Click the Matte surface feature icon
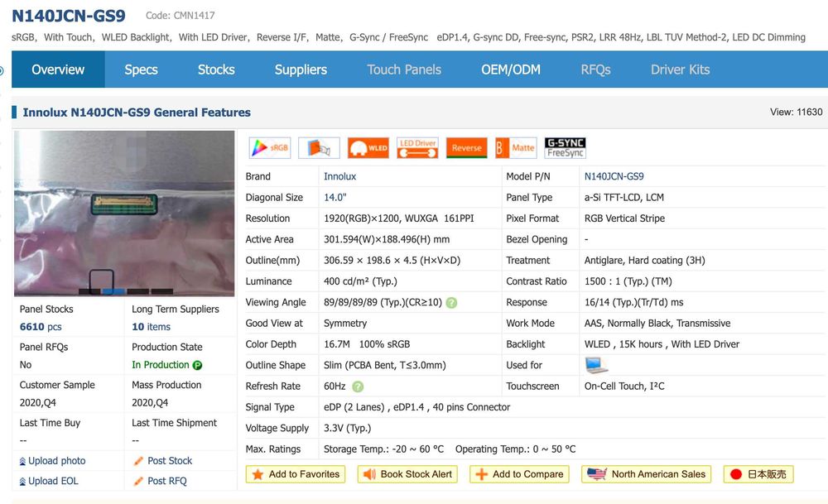The height and width of the screenshot is (504, 828). click(x=515, y=148)
